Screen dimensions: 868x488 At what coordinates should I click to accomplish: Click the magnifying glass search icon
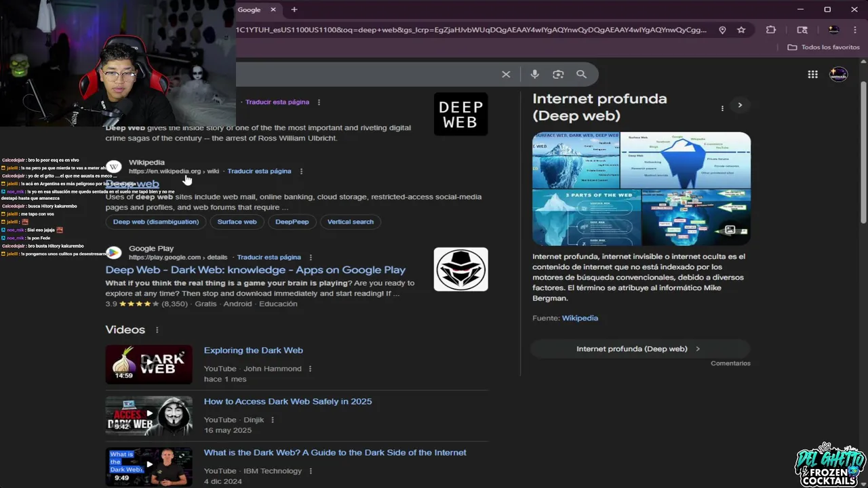(581, 75)
